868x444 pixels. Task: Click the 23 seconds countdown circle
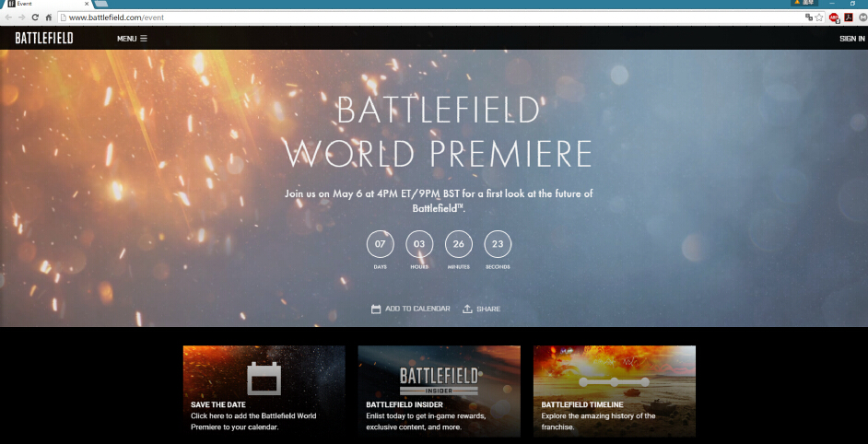tap(498, 244)
